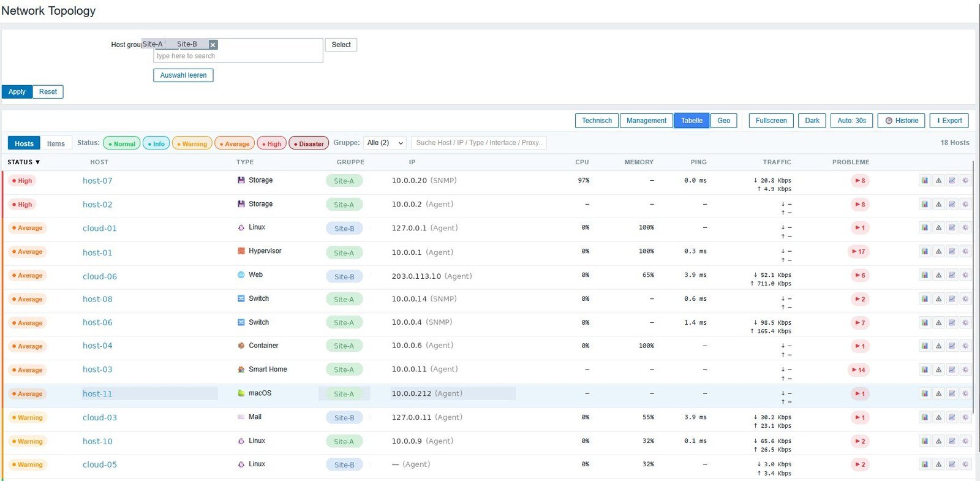Viewport: 980px width, 481px height.
Task: Click macOS apple icon for host-11
Action: tap(241, 393)
